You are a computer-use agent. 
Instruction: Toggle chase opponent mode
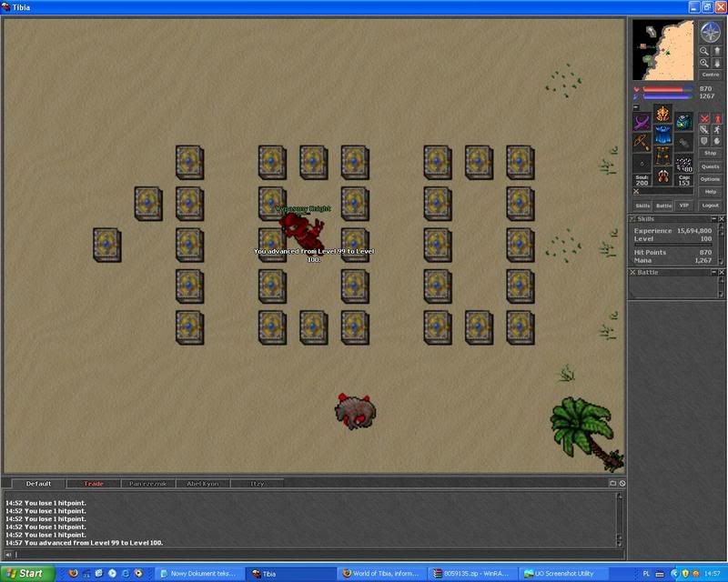point(717,129)
